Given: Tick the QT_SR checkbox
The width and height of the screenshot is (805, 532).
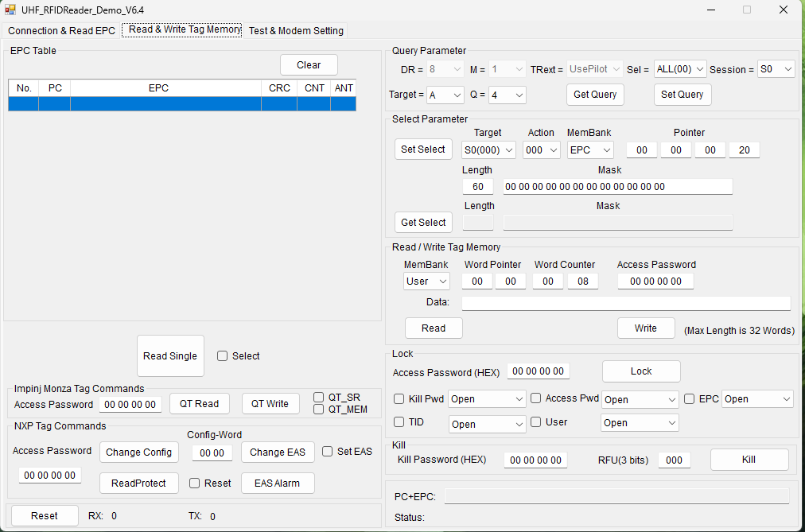Looking at the screenshot, I should tap(318, 398).
